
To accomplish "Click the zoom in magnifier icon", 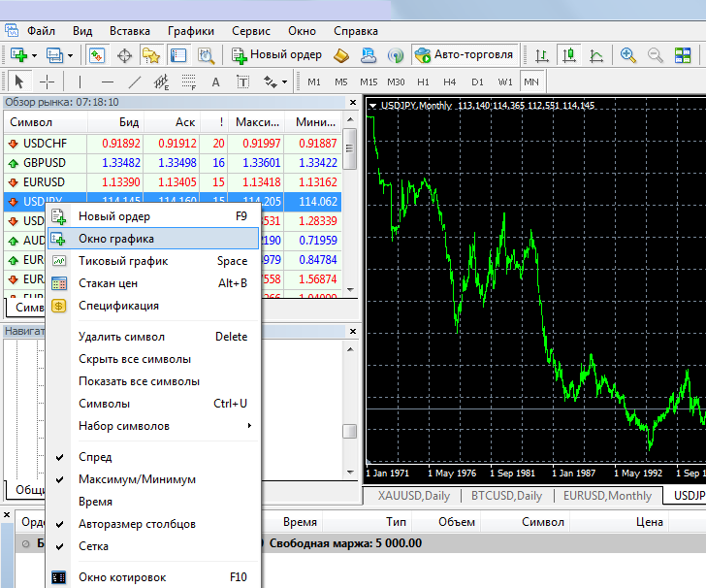I will point(628,55).
